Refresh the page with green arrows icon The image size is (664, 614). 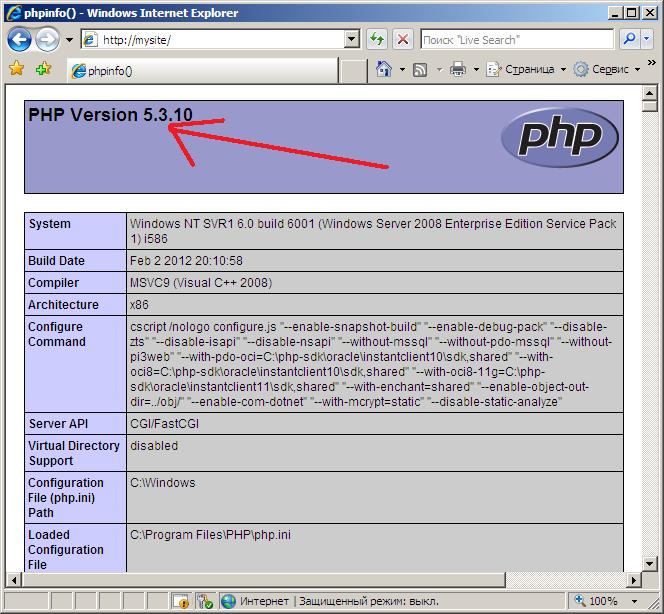pyautogui.click(x=377, y=40)
